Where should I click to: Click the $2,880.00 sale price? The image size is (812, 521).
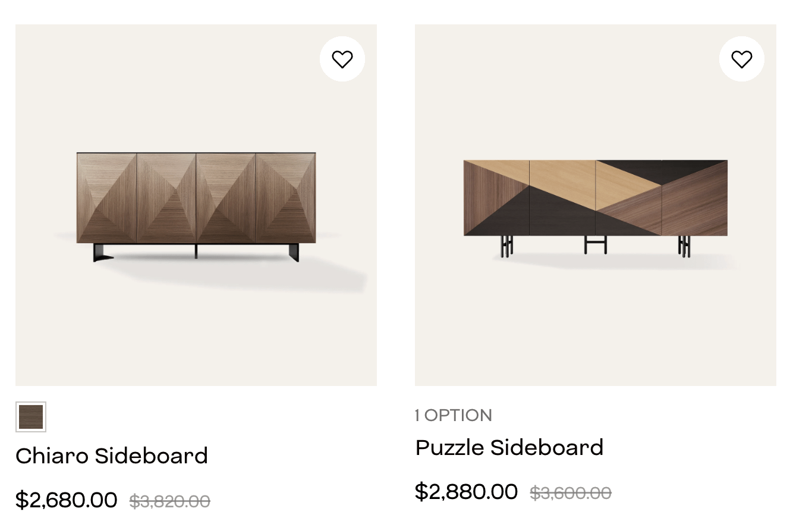click(x=466, y=491)
